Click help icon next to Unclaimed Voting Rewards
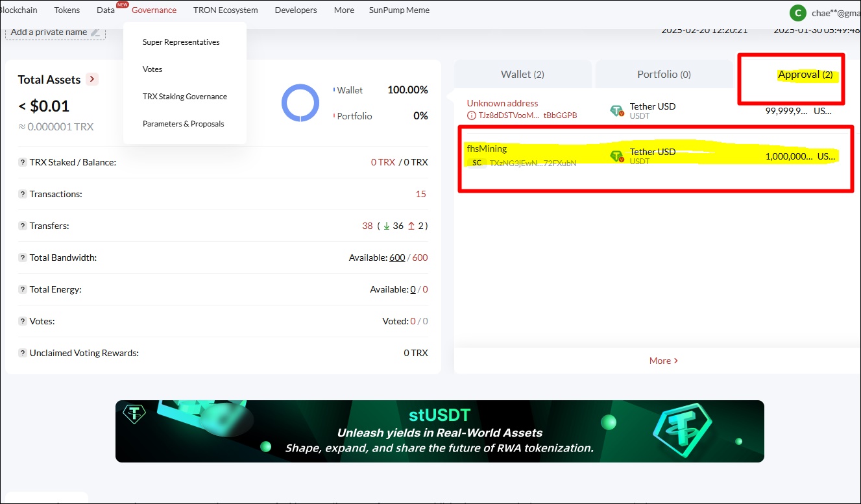 [23, 353]
